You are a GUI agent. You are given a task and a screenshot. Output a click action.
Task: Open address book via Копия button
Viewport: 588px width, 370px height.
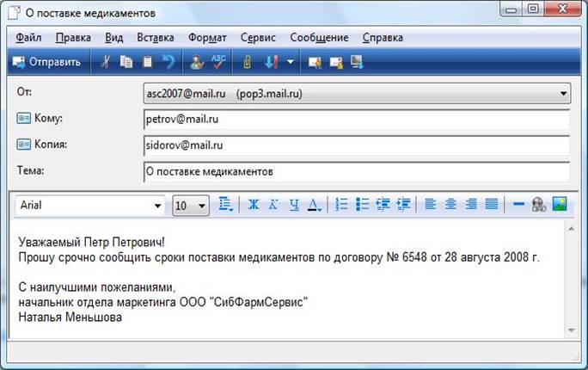point(41,144)
